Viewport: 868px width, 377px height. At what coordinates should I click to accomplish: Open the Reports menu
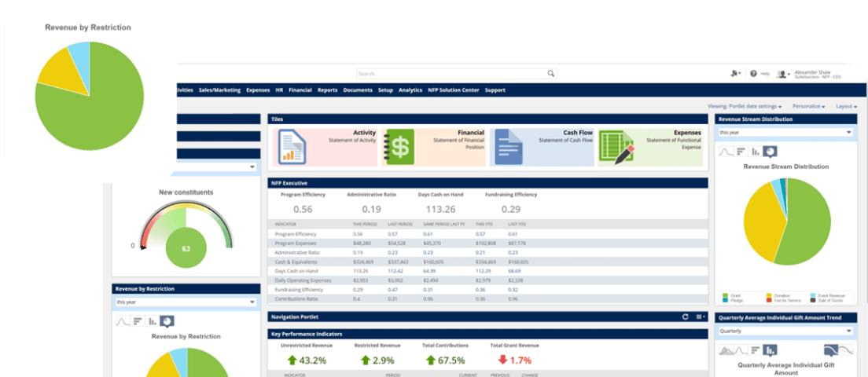[328, 90]
